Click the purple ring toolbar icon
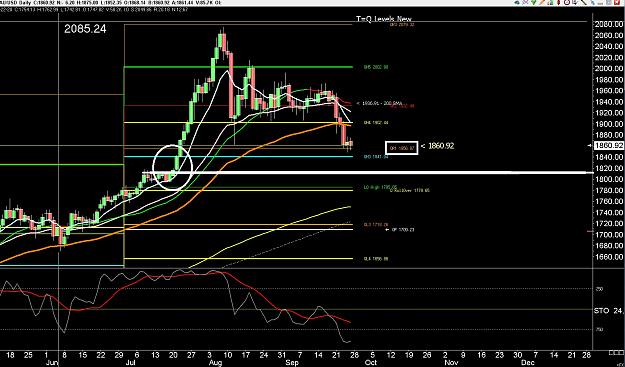 click(525, 2)
